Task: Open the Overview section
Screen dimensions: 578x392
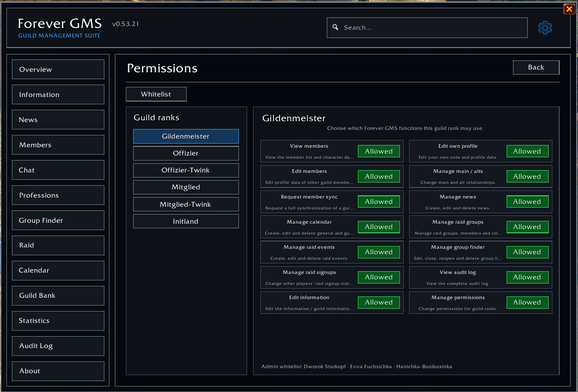Action: [58, 70]
